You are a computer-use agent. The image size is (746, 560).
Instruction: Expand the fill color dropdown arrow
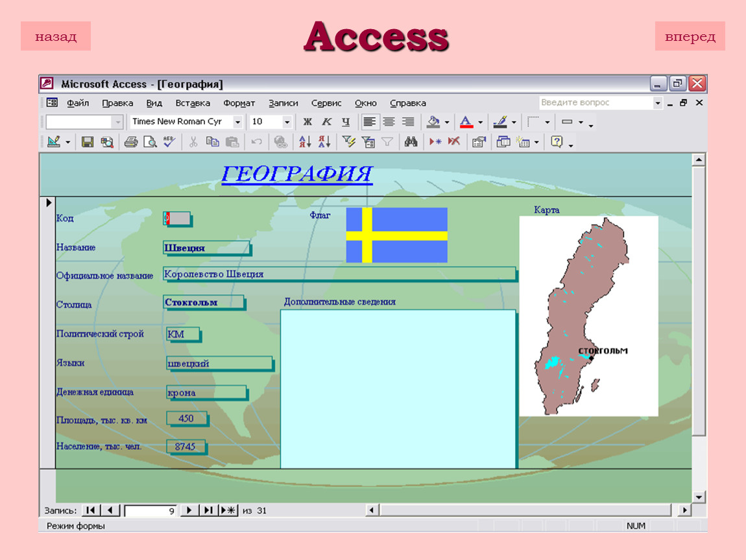(x=447, y=122)
